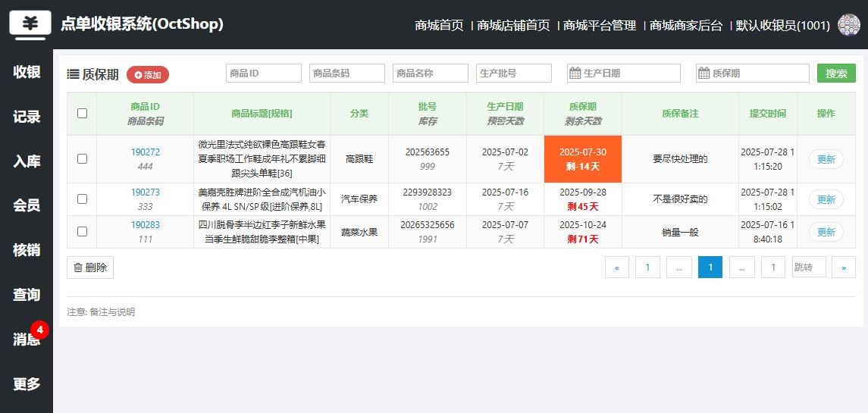Go to next page with » button
The height and width of the screenshot is (413, 868).
point(844,268)
